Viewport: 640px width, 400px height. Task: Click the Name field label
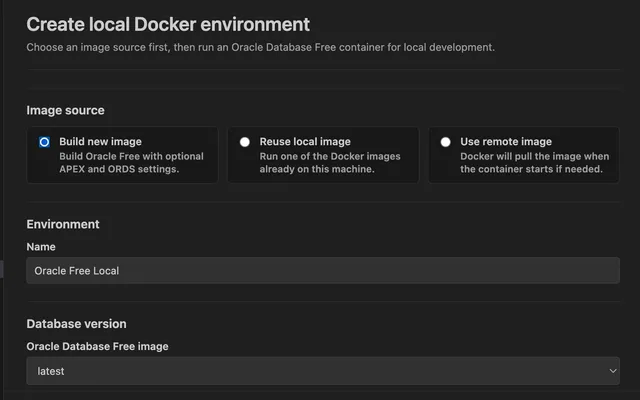pos(41,247)
